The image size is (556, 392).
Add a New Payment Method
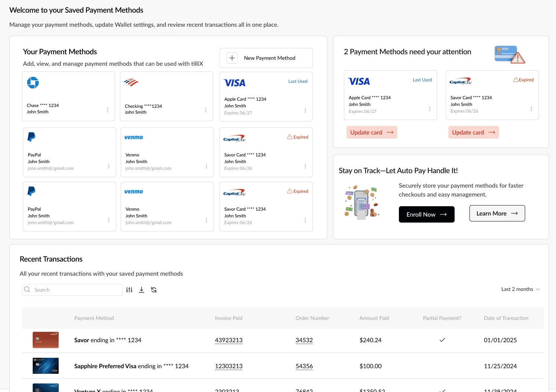(x=266, y=58)
